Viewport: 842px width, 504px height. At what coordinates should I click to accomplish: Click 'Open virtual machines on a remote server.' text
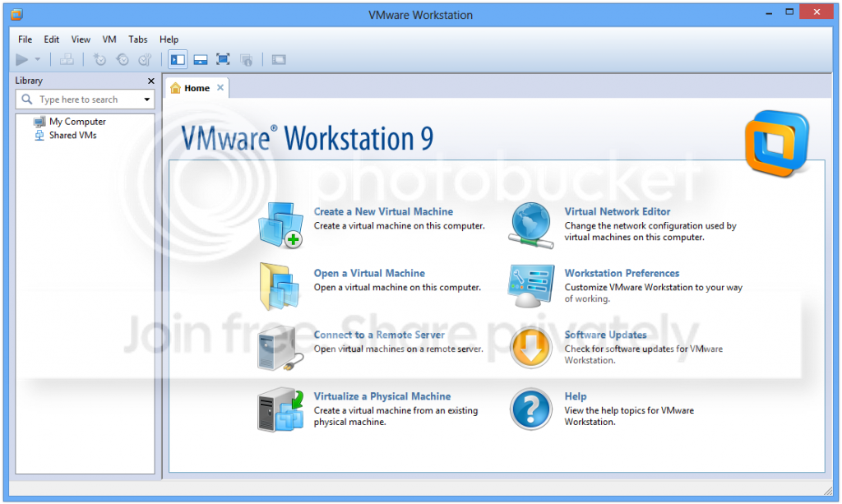pos(399,349)
